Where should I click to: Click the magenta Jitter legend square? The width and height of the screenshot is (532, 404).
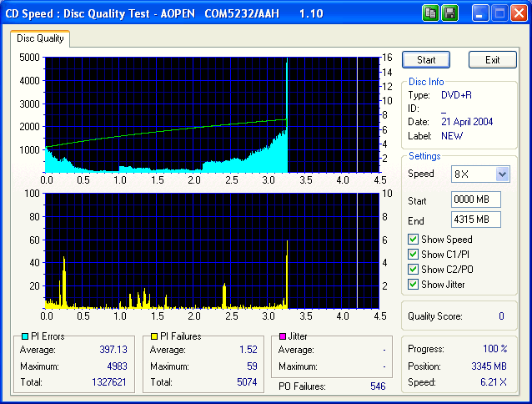click(x=284, y=336)
